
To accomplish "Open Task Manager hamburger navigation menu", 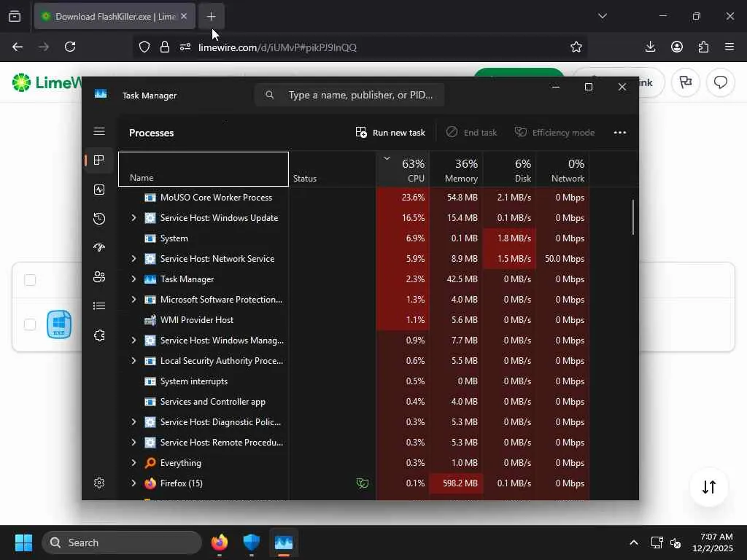I will coord(99,131).
